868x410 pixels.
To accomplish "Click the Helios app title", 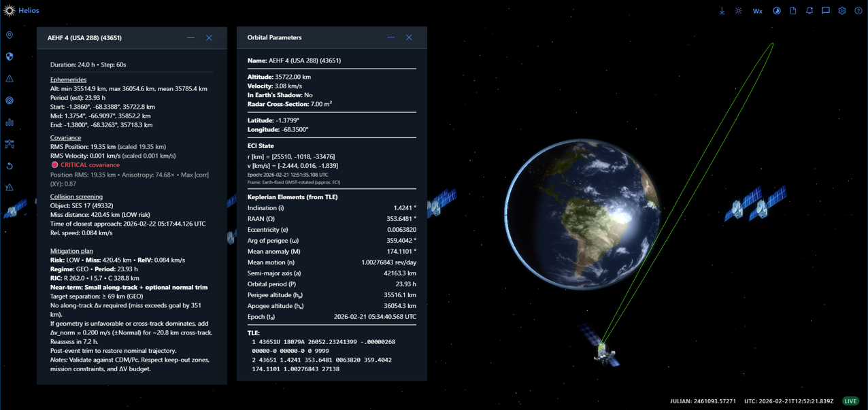I will pyautogui.click(x=29, y=11).
